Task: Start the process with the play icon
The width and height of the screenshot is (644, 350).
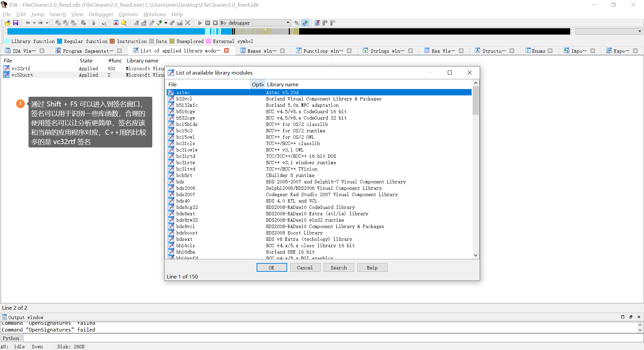Action: pos(200,23)
